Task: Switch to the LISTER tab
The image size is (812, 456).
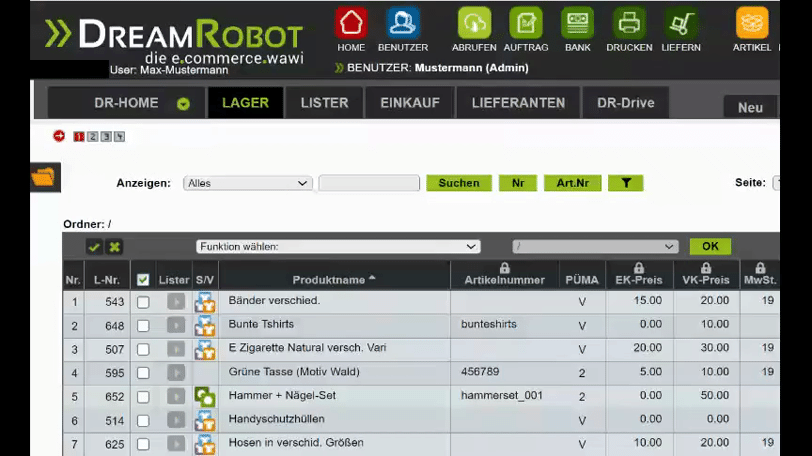Action: [325, 103]
